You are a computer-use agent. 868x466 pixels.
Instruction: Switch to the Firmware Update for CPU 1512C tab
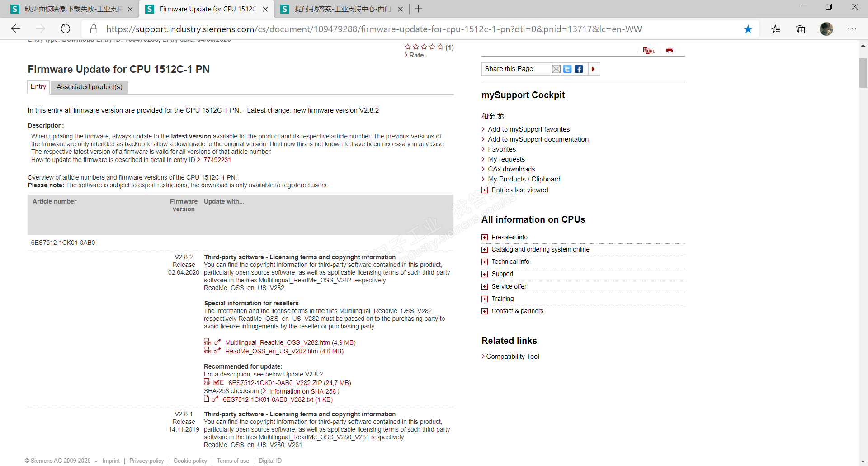coord(207,9)
